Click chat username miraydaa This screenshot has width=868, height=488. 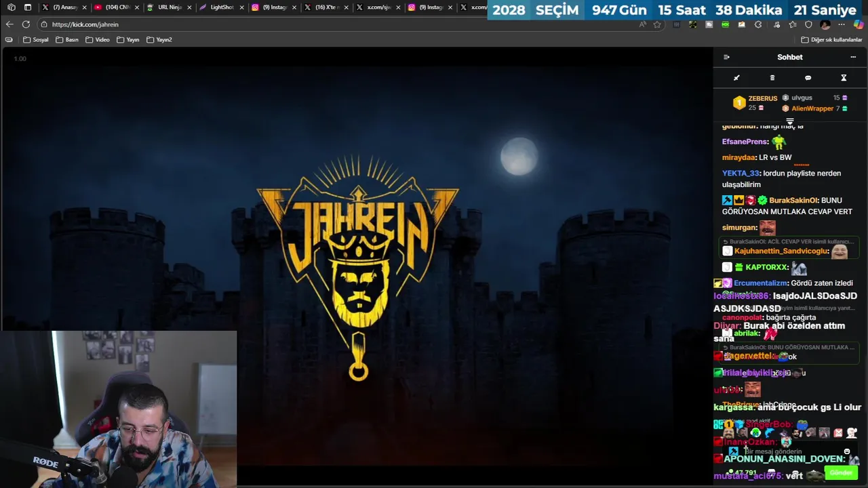(x=739, y=157)
